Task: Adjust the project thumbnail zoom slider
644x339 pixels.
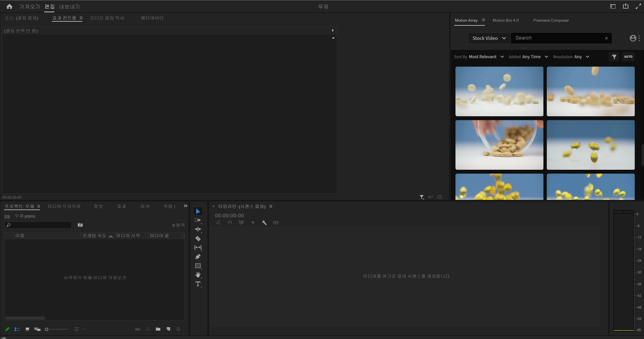Action: coord(47,329)
